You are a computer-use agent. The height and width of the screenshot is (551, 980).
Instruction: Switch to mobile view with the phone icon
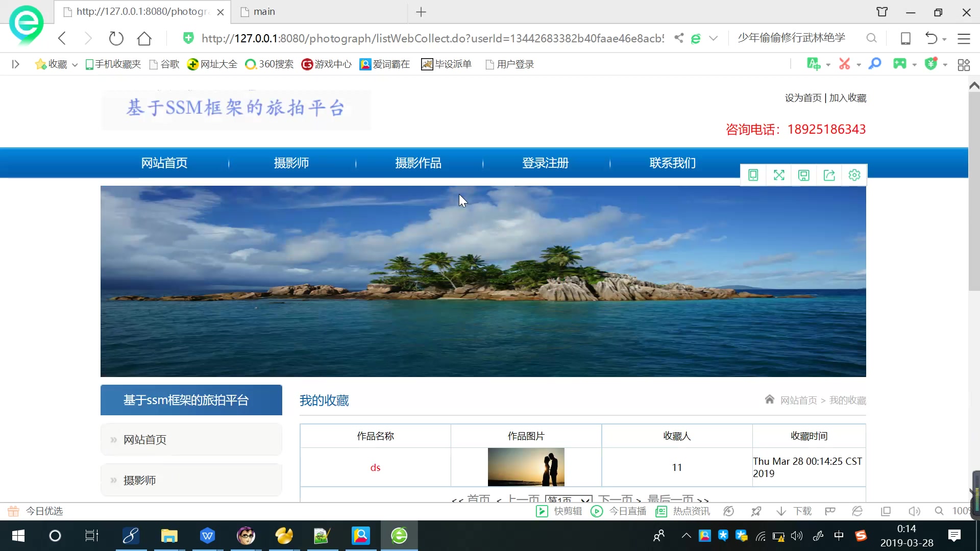coord(753,175)
